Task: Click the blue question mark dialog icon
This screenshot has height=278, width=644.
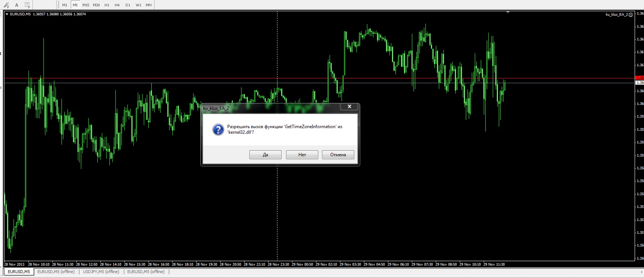Action: (218, 130)
